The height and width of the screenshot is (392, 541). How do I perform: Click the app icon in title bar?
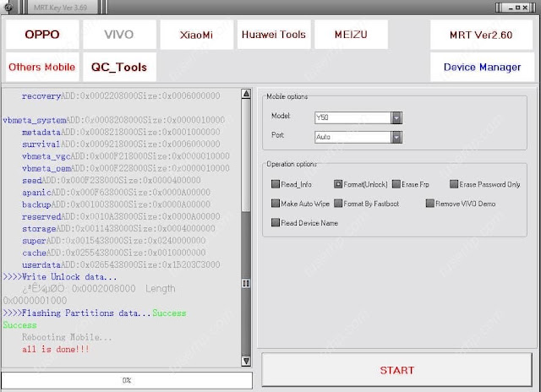8,7
